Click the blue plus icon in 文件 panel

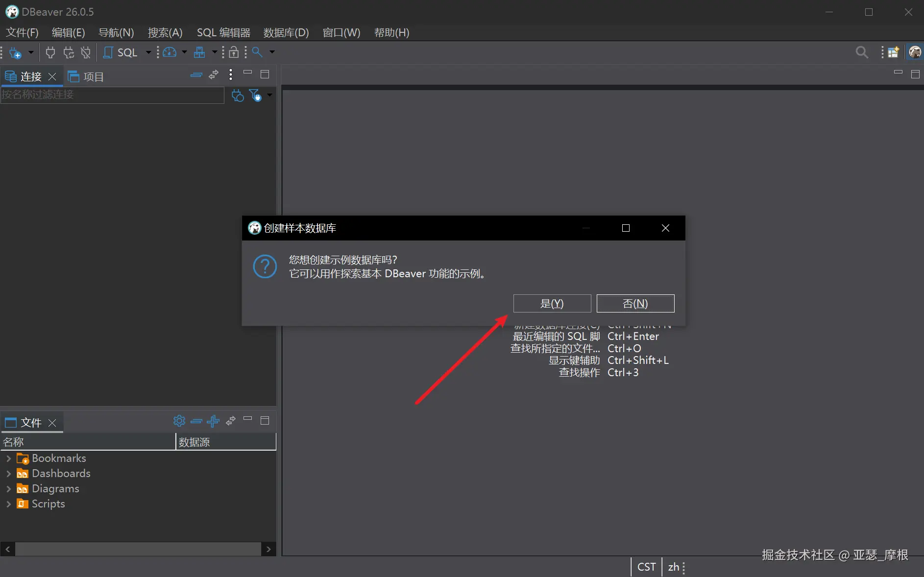pyautogui.click(x=213, y=421)
